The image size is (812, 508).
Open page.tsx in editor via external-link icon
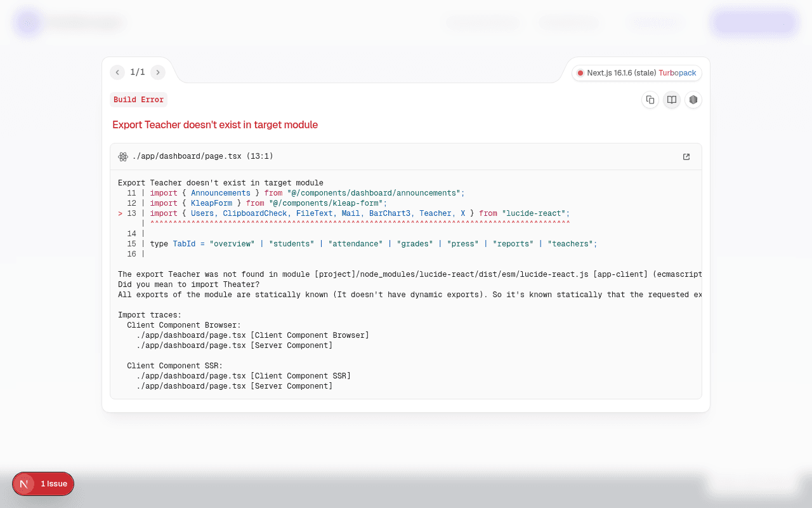click(x=686, y=157)
